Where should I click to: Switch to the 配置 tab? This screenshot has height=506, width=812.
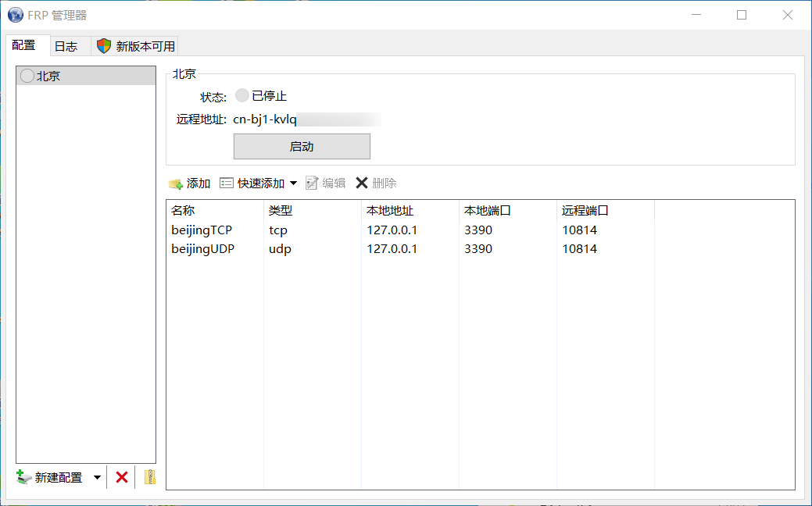[x=26, y=45]
